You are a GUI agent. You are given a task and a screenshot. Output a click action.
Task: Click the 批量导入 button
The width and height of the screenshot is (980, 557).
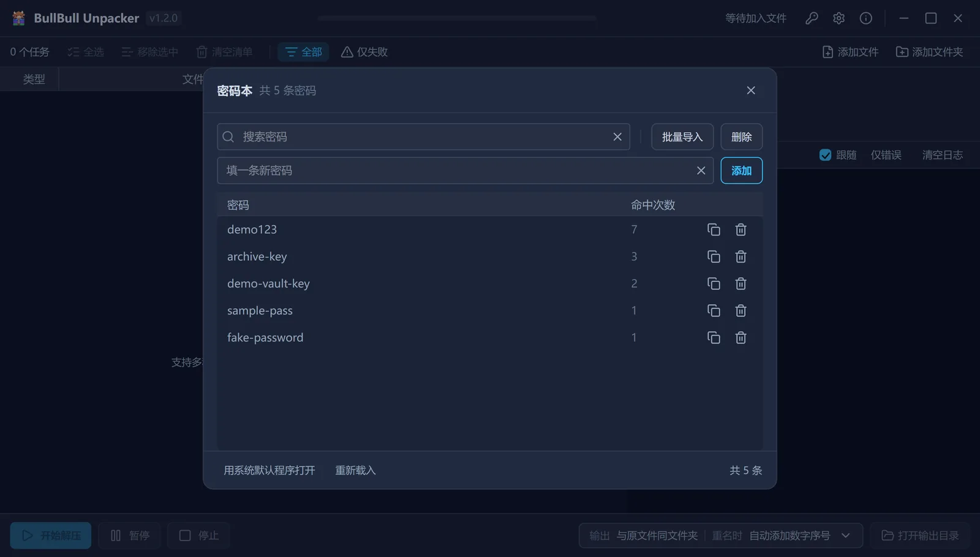682,136
